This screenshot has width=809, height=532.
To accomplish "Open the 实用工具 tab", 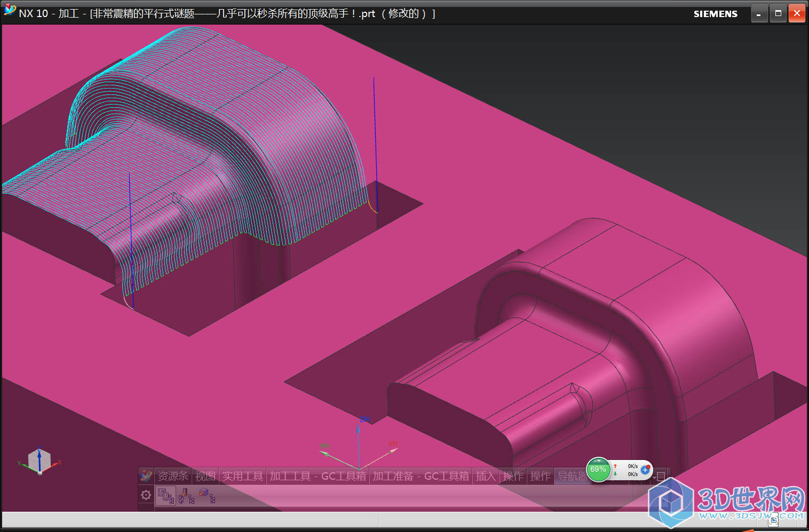I will pos(242,476).
